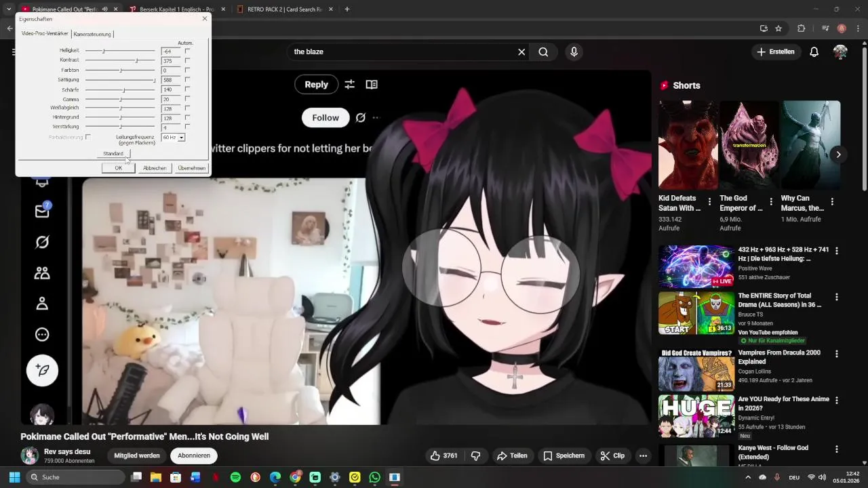
Task: Switch to Kamerasteuerung tab
Action: [92, 34]
